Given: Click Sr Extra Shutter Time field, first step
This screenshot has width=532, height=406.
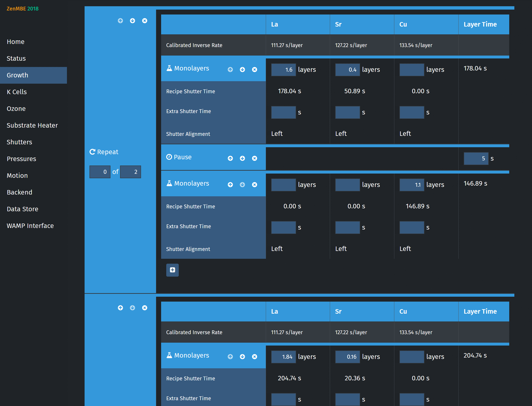Looking at the screenshot, I should 348,112.
